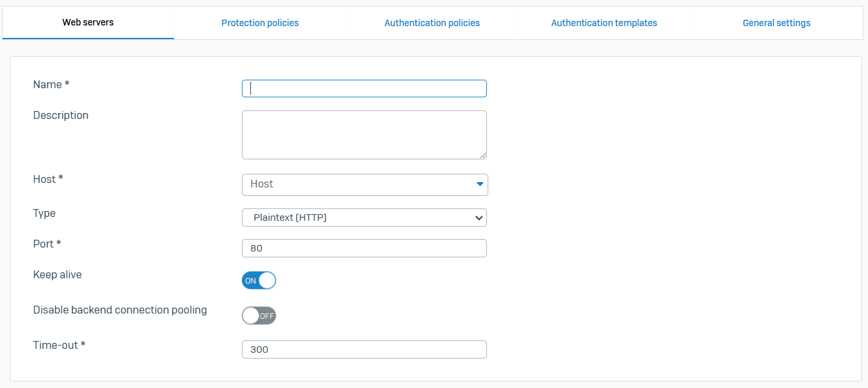
Task: Click the Keep alive label
Action: pyautogui.click(x=58, y=275)
